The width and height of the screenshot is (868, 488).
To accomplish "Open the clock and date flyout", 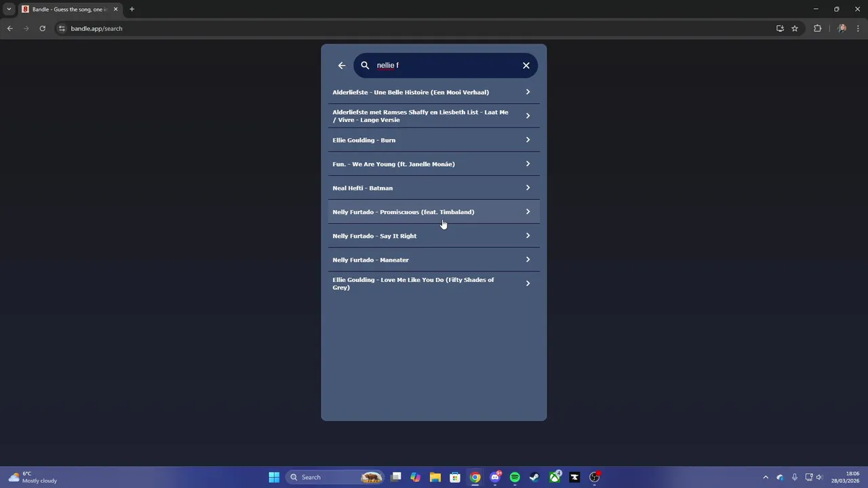I will pos(845,477).
